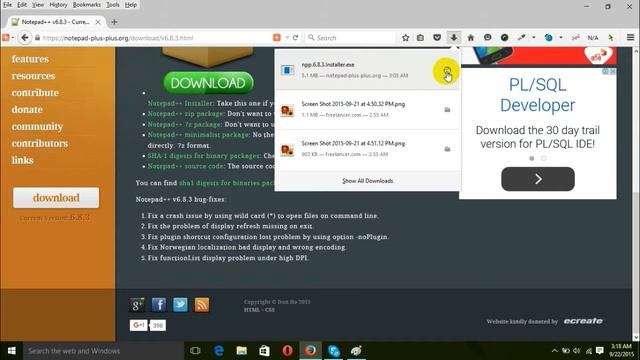
Task: Open the Bookmarks menu
Action: pos(87,5)
